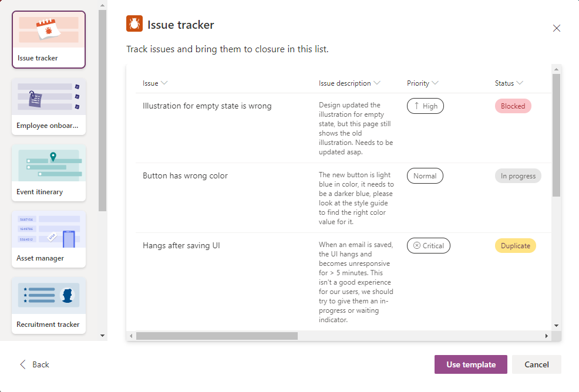579x392 pixels.
Task: Select the Event itinerary map-pin thumbnail
Action: (48, 164)
